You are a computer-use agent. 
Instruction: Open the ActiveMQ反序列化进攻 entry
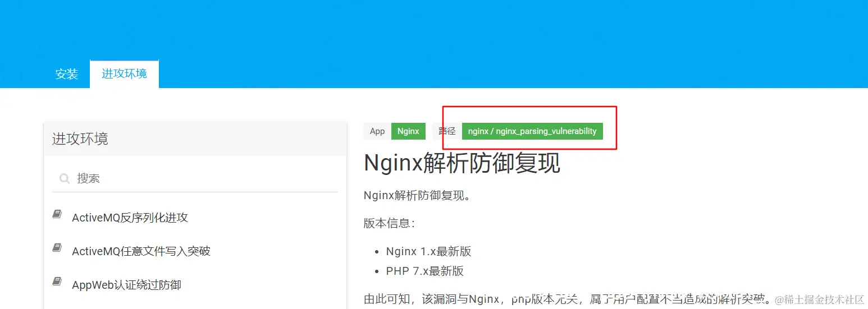click(130, 218)
